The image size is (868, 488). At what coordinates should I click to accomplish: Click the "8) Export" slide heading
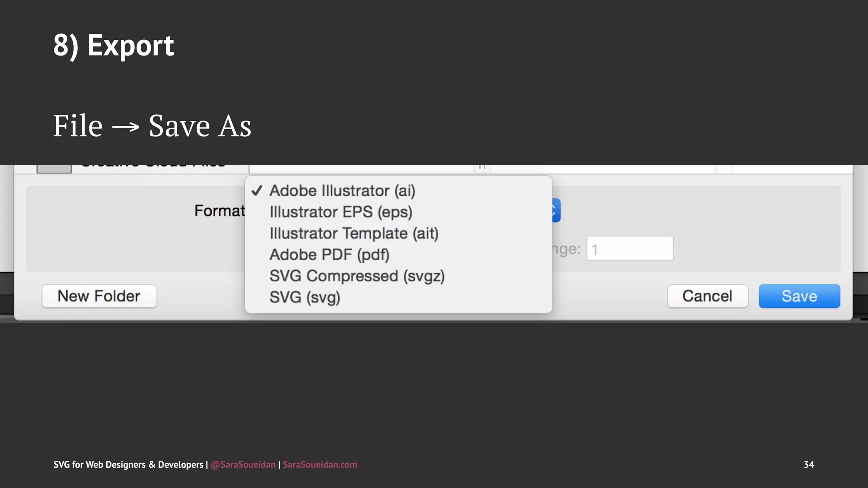click(114, 45)
